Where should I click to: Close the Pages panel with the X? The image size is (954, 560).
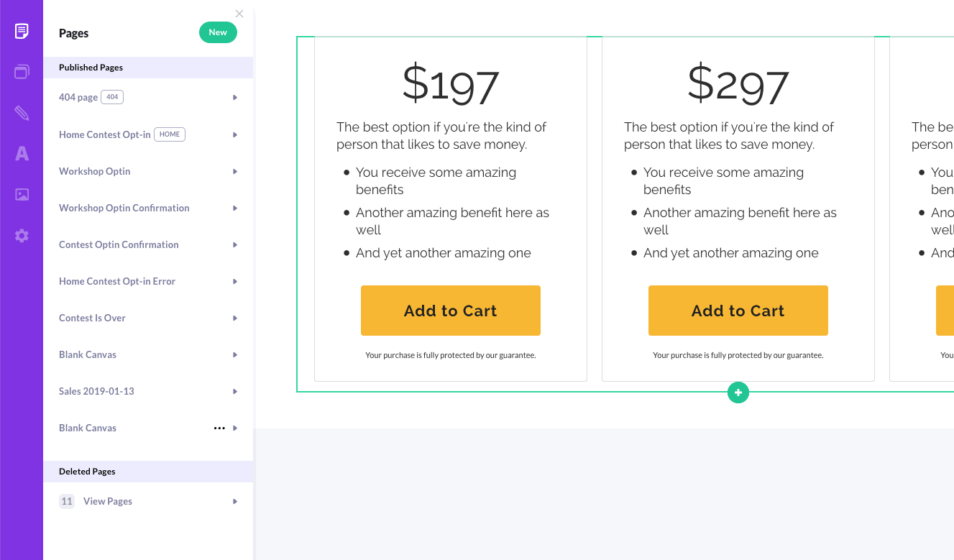[x=239, y=14]
